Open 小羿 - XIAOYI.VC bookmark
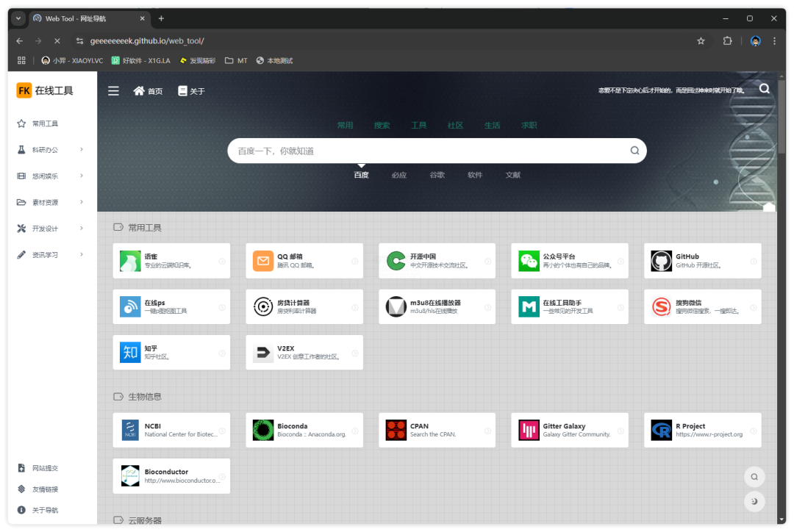This screenshot has width=794, height=532. 72,61
